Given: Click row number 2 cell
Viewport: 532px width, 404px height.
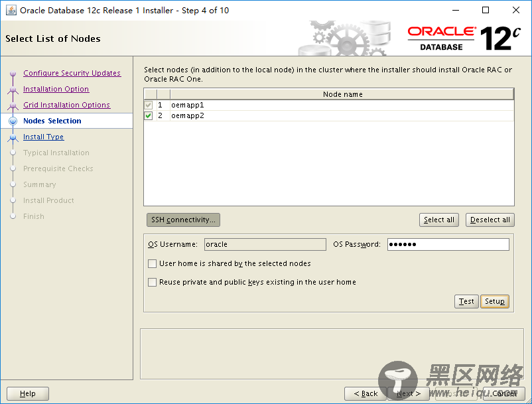Looking at the screenshot, I should [x=164, y=115].
